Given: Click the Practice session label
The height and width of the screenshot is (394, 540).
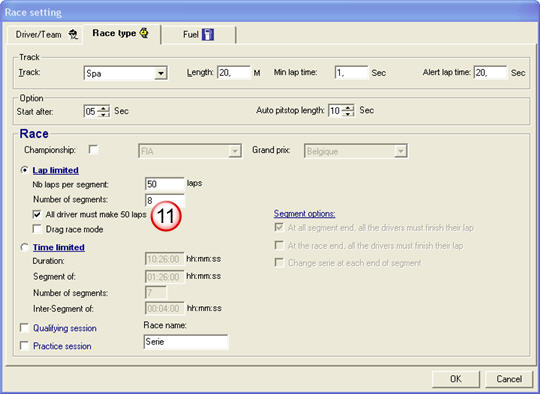Looking at the screenshot, I should click(62, 346).
